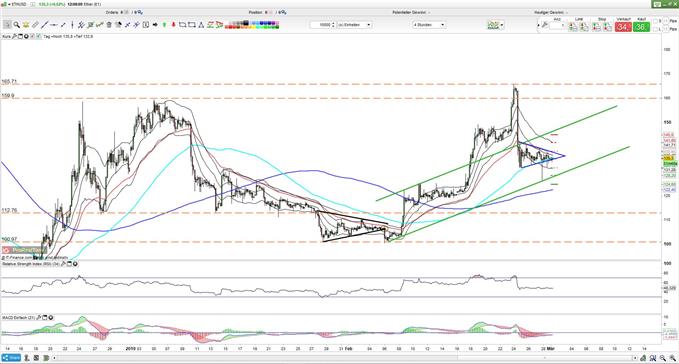The image size is (679, 364).
Task: Click the green Kauf buy button
Action: tap(641, 27)
